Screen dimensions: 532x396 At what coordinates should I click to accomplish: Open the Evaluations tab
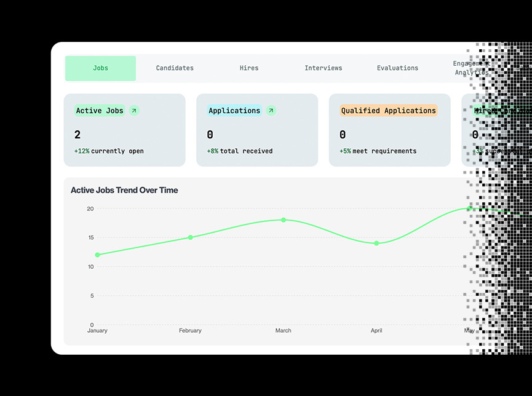click(397, 68)
